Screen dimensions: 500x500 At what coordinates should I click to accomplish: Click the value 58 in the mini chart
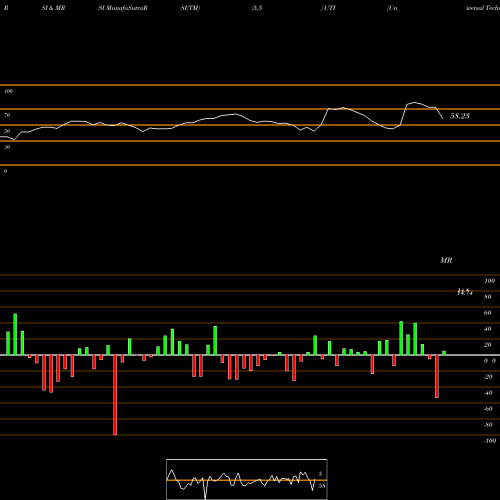click(322, 486)
